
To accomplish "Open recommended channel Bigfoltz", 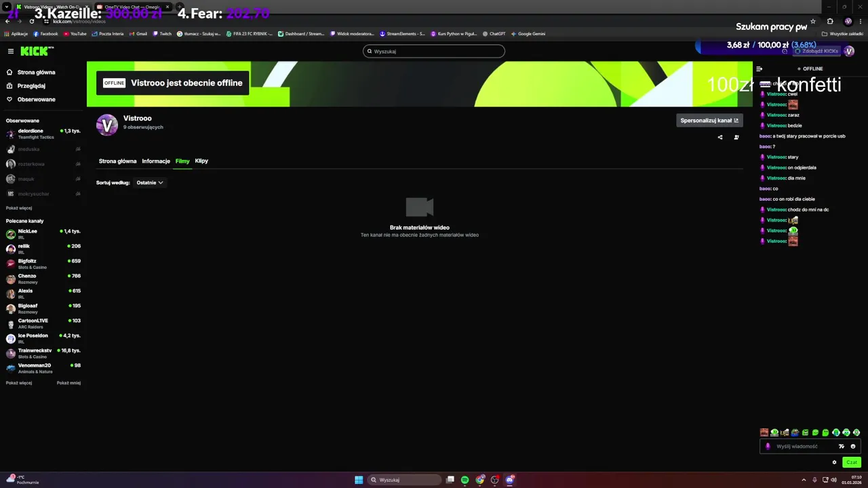I will pos(43,264).
